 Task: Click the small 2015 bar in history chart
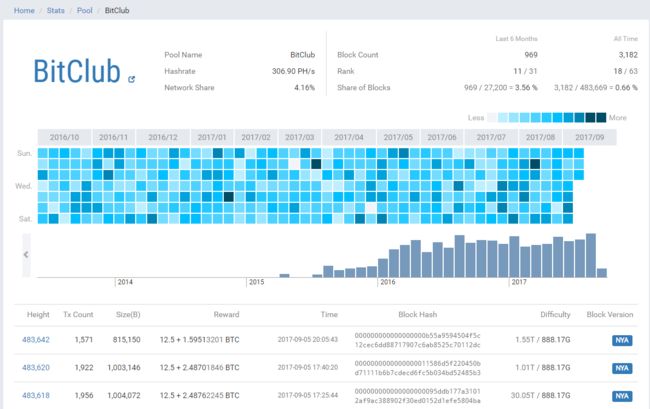click(284, 276)
